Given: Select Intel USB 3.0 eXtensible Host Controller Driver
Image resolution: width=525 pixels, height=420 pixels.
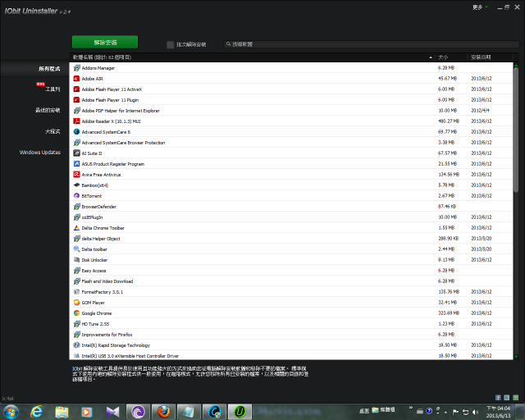Looking at the screenshot, I should click(291, 355).
